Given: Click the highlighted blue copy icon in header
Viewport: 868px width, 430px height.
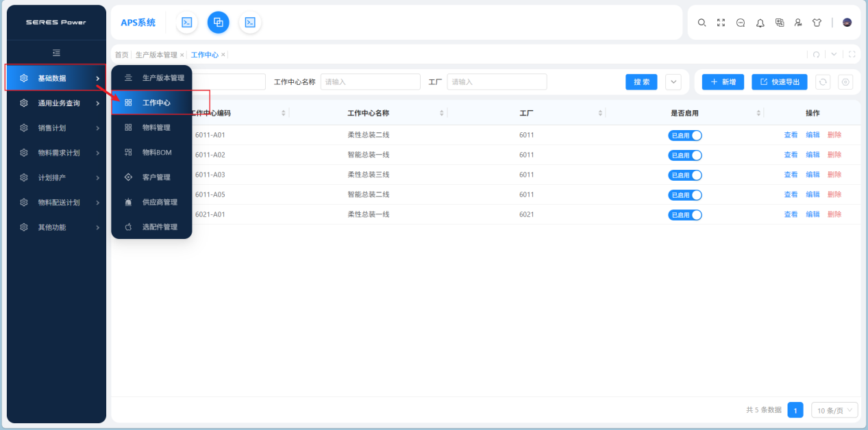Looking at the screenshot, I should pyautogui.click(x=219, y=23).
